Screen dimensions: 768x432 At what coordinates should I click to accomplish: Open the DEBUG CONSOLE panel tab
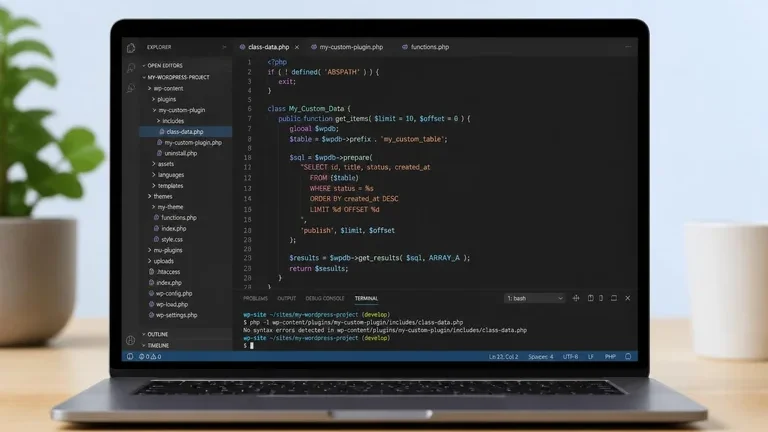coord(325,298)
